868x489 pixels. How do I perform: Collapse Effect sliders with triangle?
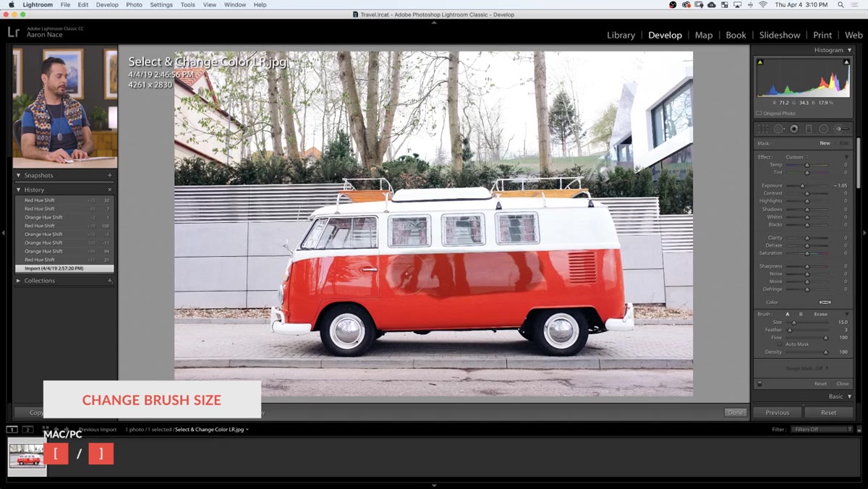846,157
